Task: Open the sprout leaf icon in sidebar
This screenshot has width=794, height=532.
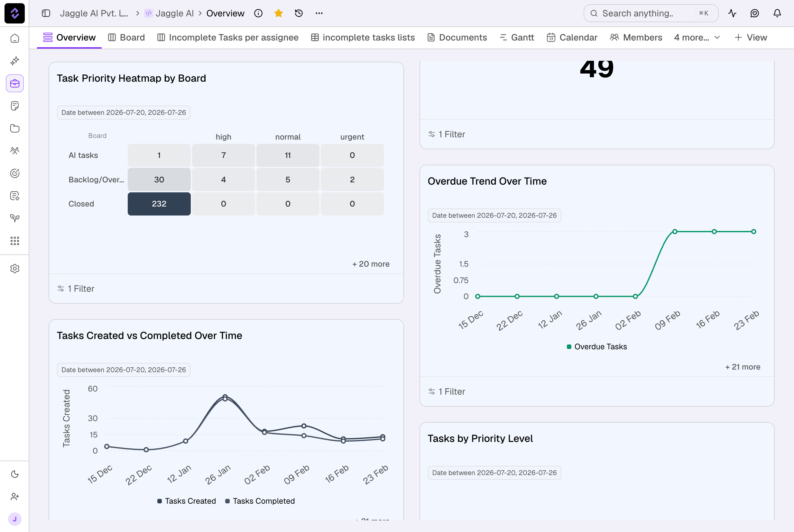Action: click(14, 218)
